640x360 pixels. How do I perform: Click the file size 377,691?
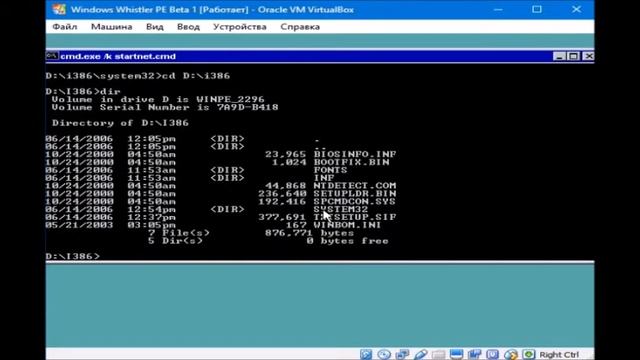282,217
